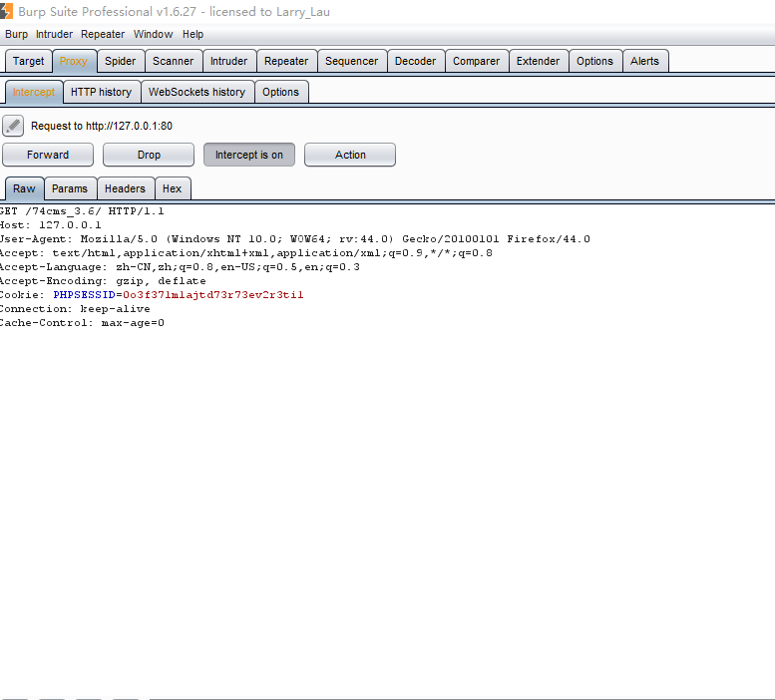Open the Intruder menu in the menu bar

(x=55, y=34)
